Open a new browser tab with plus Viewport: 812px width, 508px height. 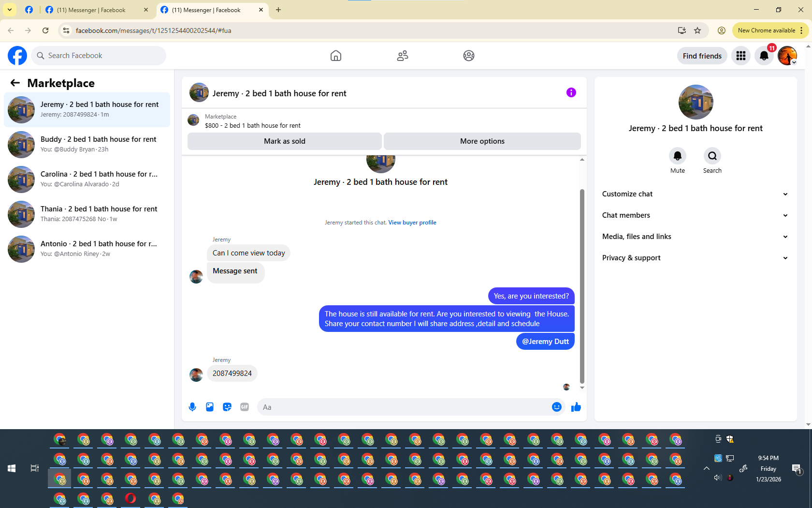click(278, 10)
